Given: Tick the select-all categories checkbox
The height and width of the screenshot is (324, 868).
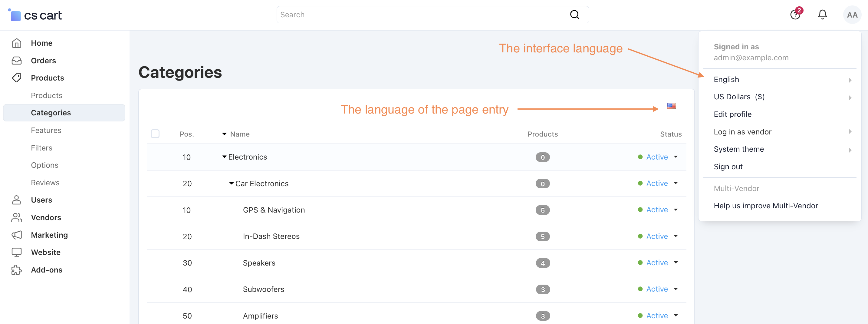Looking at the screenshot, I should coord(155,134).
